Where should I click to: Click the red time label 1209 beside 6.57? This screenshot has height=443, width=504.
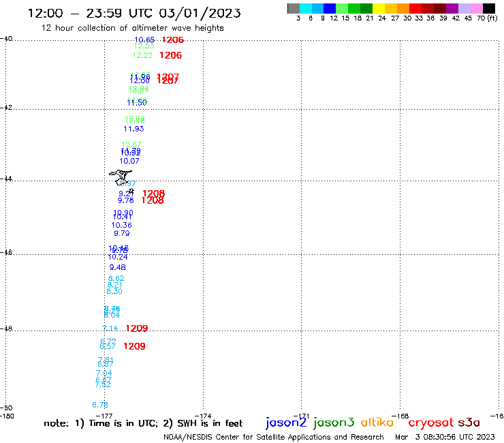click(x=134, y=346)
